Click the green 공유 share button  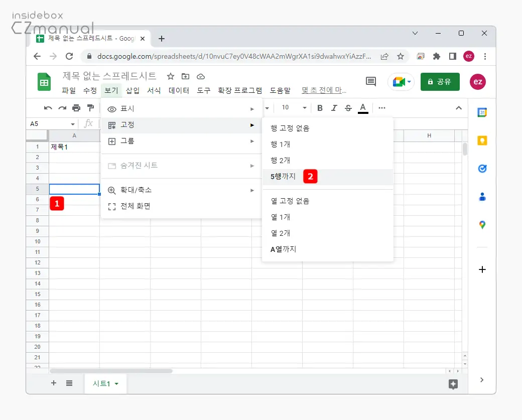tap(440, 81)
